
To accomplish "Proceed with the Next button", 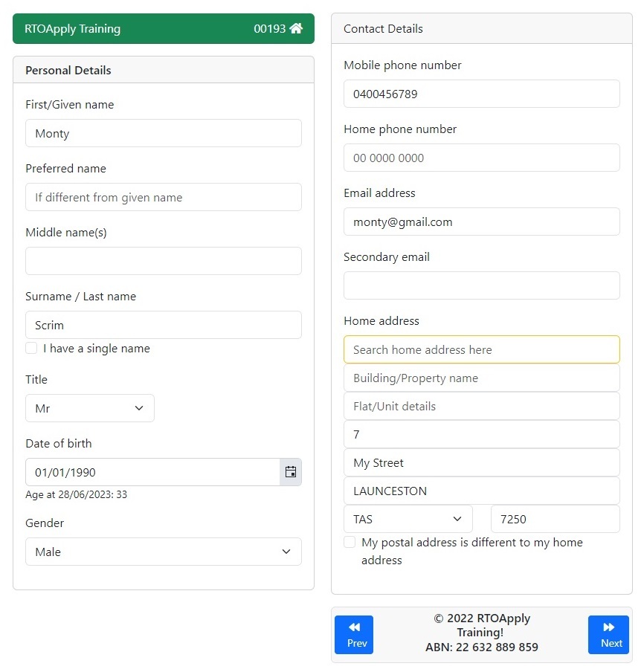I will pyautogui.click(x=608, y=635).
